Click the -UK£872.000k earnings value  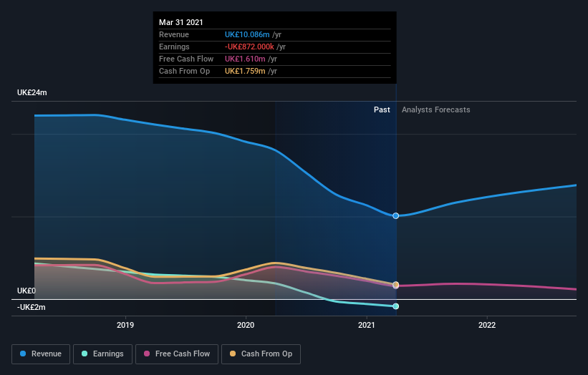click(249, 47)
